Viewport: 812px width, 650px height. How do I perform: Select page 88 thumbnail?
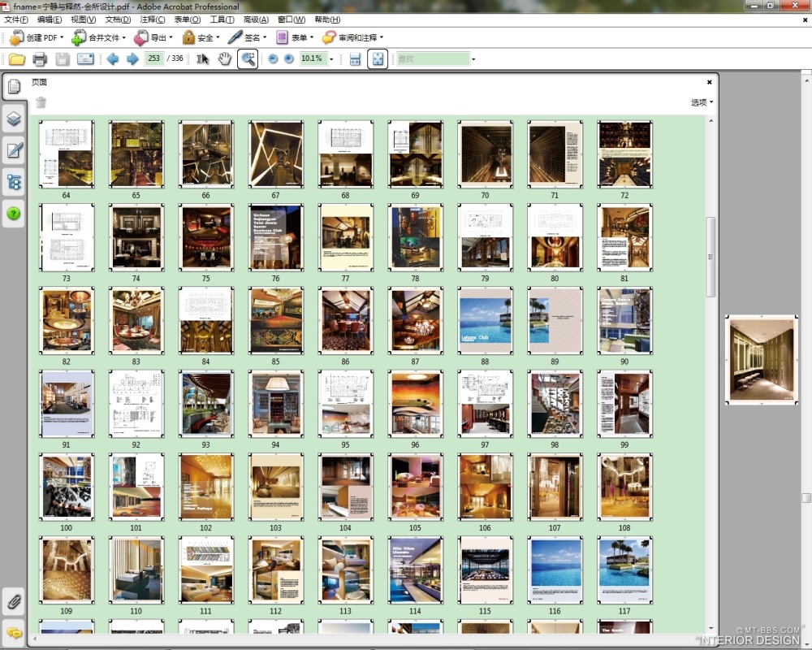(485, 320)
